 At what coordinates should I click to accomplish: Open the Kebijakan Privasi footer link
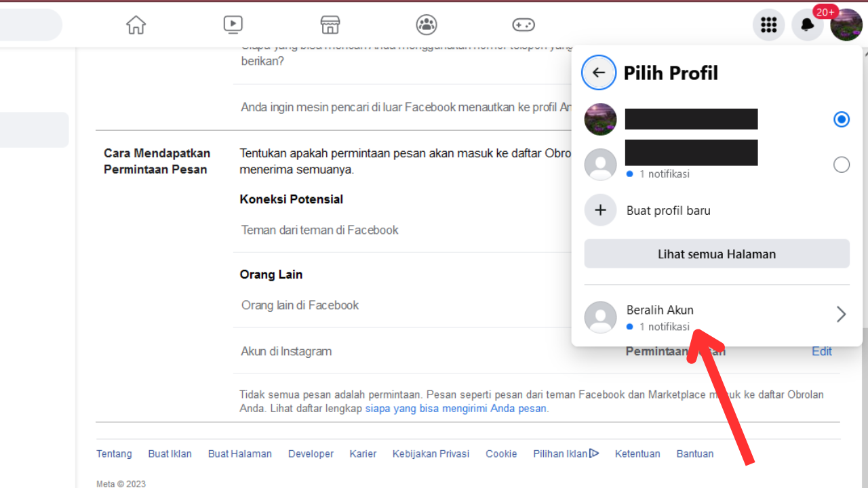431,453
